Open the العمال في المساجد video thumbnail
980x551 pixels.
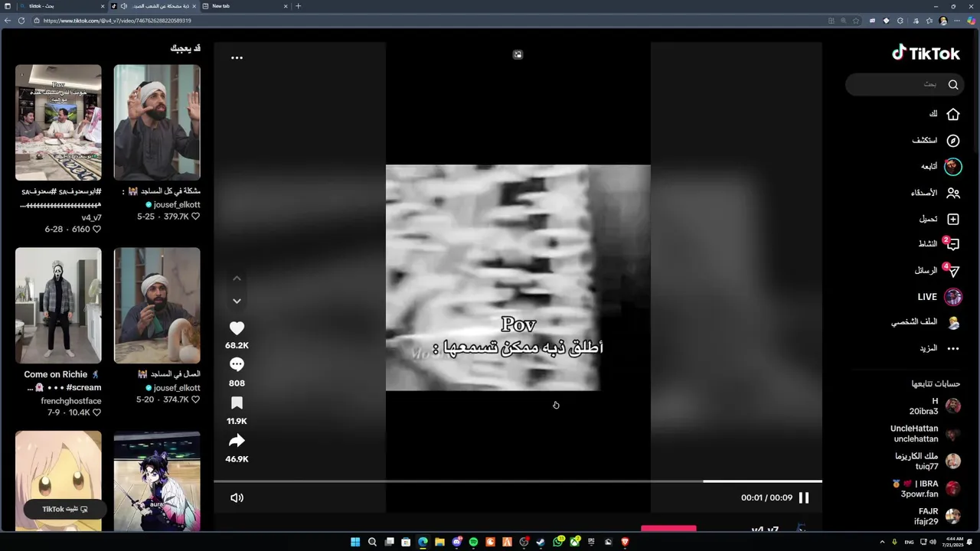coord(157,305)
